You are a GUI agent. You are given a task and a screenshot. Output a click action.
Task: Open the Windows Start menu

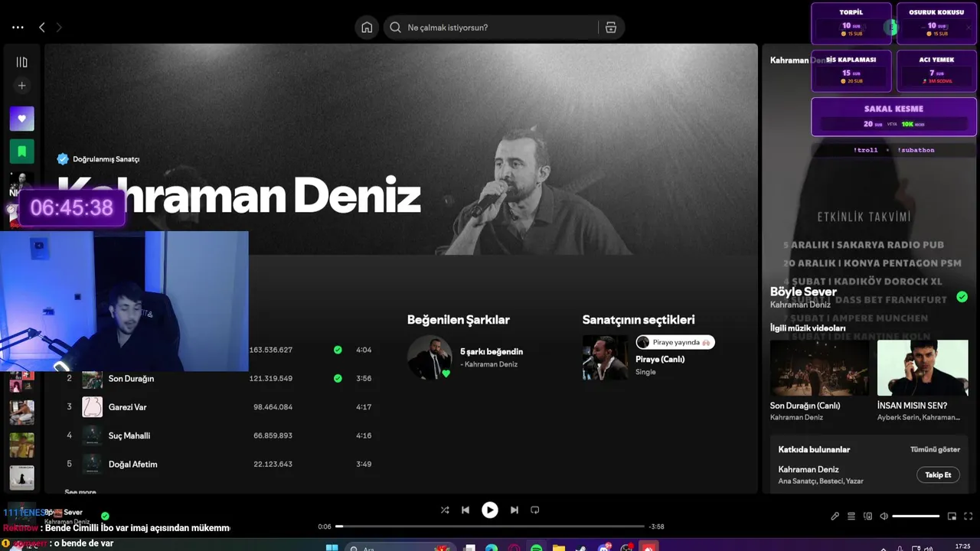pyautogui.click(x=332, y=548)
